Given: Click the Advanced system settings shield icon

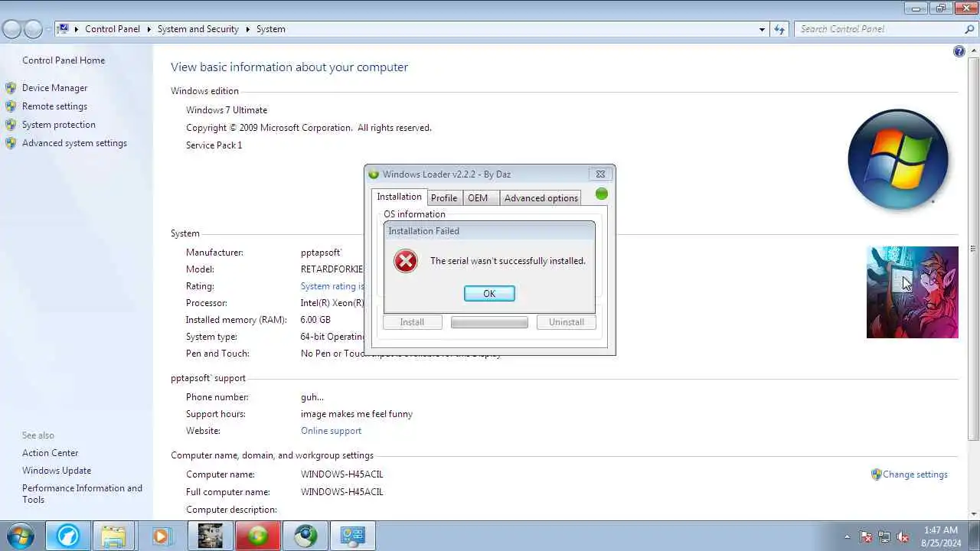Looking at the screenshot, I should 11,143.
